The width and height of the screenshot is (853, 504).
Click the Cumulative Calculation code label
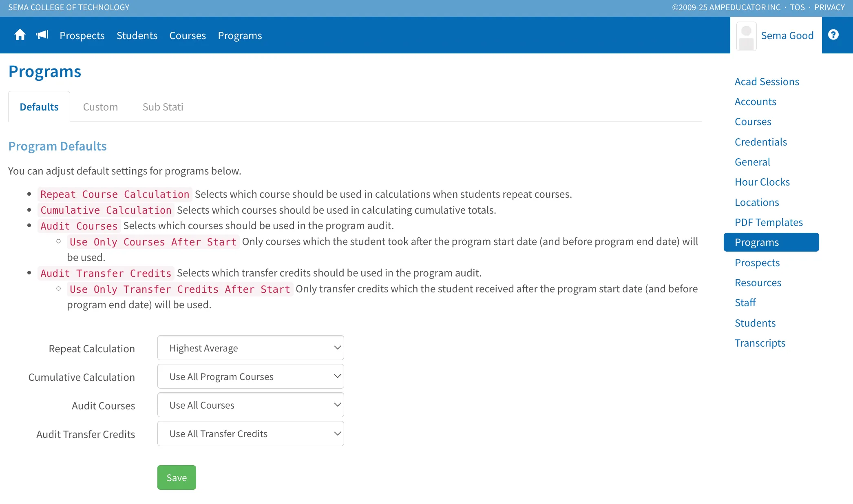tap(106, 210)
